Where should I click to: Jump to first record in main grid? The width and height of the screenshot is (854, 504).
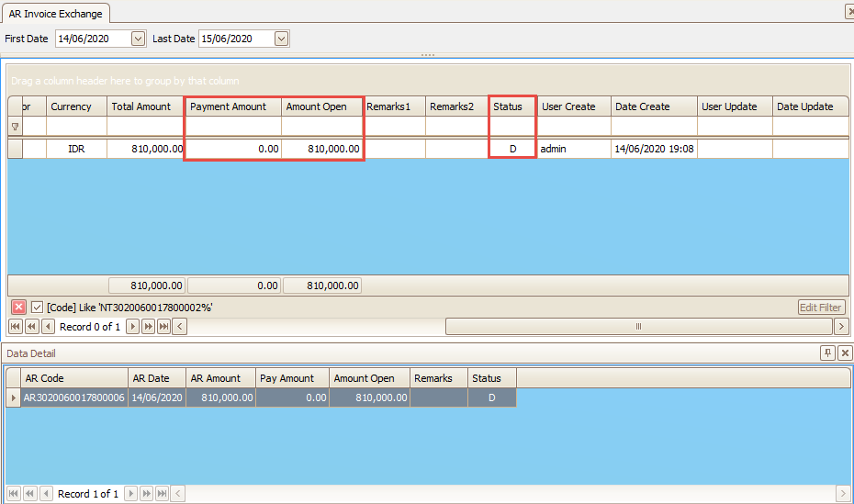16,327
